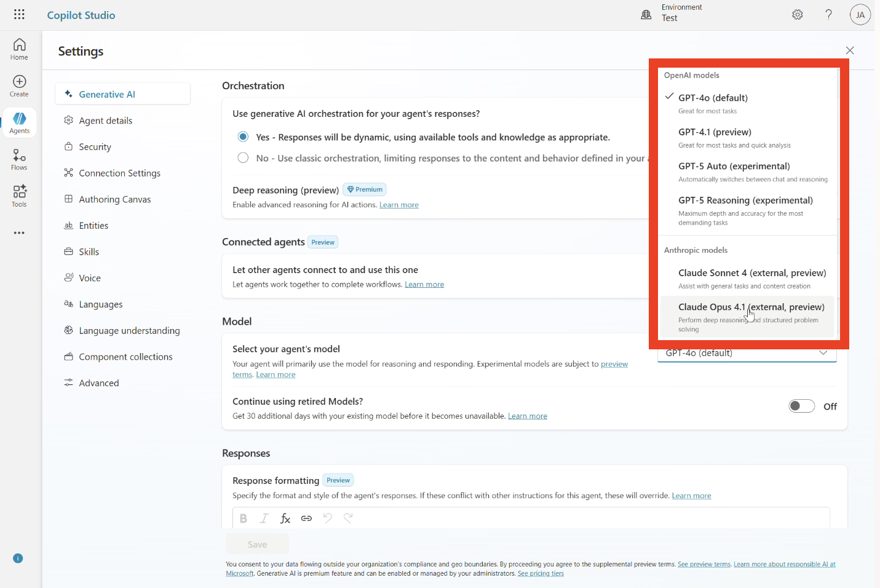Open the JA account avatar
This screenshot has width=880, height=588.
[860, 15]
